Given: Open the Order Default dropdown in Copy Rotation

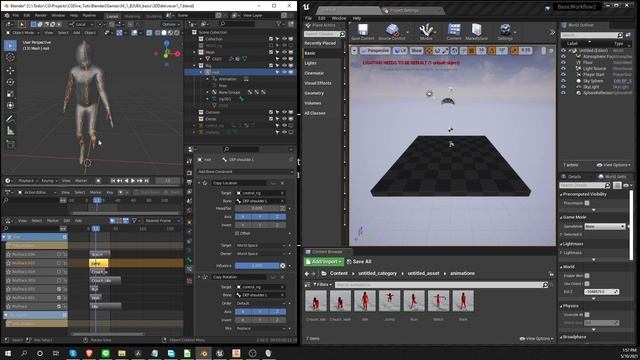Looking at the screenshot, I should tap(260, 303).
